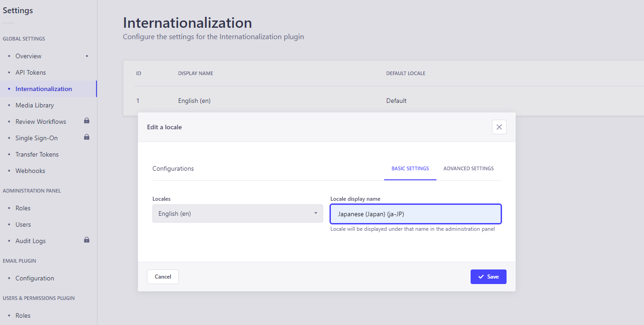Switch to Advanced Settings tab
644x325 pixels.
click(468, 168)
